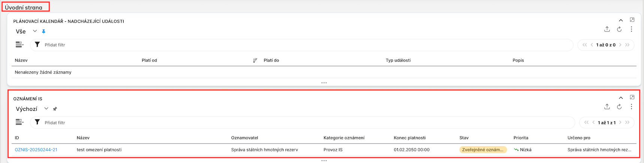Viewport: 644px width, 163px height.
Task: Expand the Výchozí view dropdown
Action: [x=46, y=109]
